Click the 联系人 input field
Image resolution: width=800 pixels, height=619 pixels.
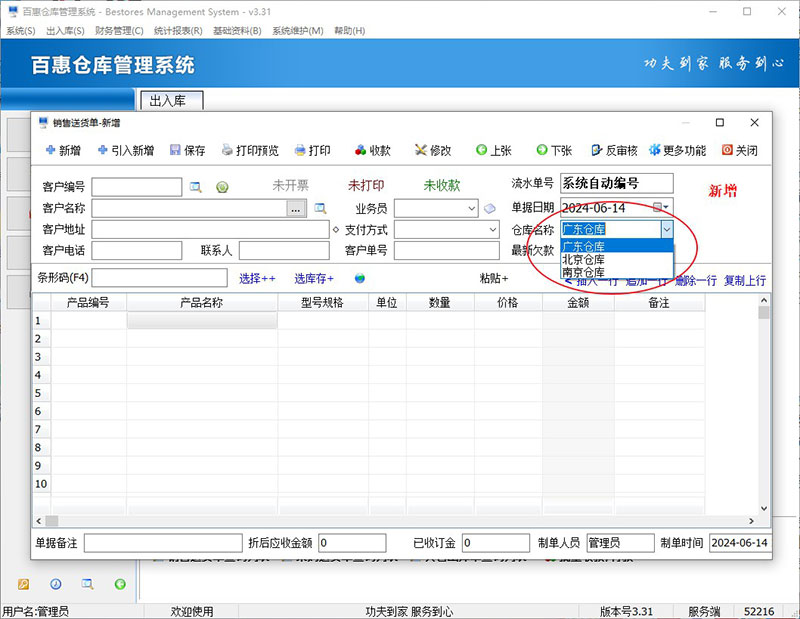coord(284,251)
